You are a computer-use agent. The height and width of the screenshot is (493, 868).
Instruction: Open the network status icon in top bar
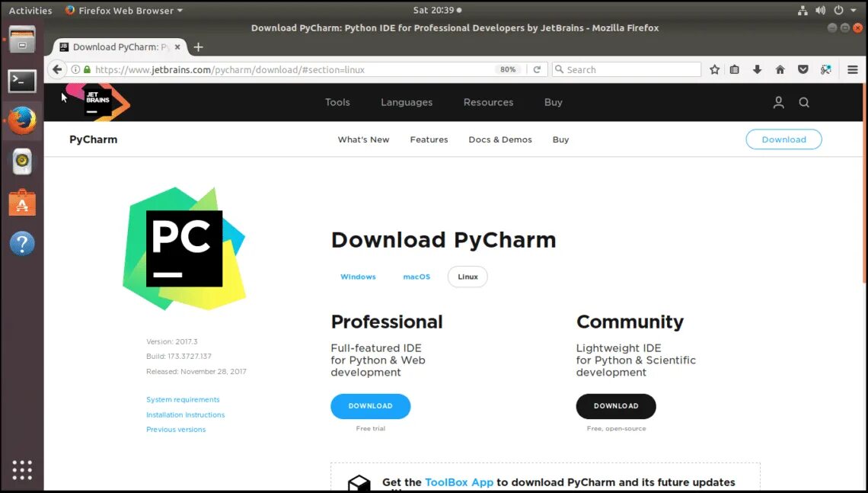coord(802,10)
